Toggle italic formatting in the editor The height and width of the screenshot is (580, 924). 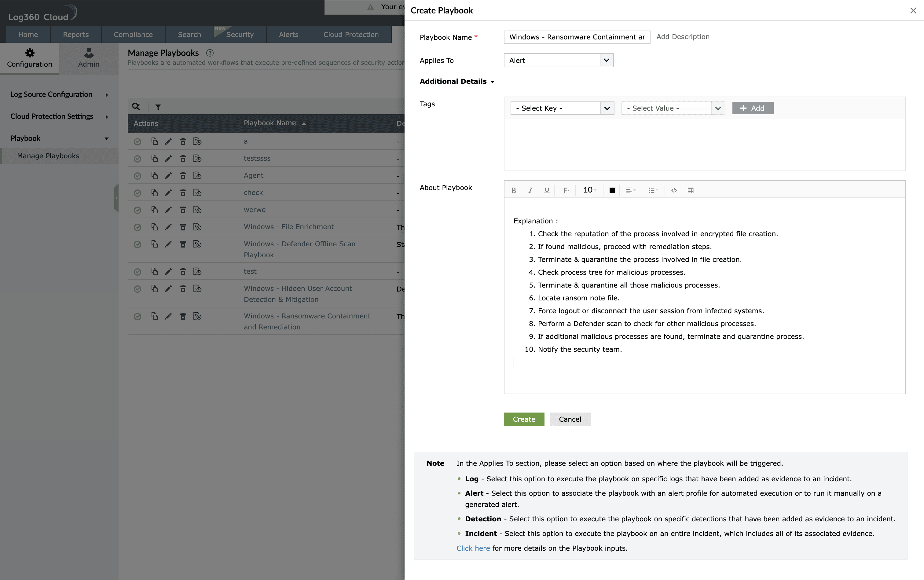(x=530, y=190)
